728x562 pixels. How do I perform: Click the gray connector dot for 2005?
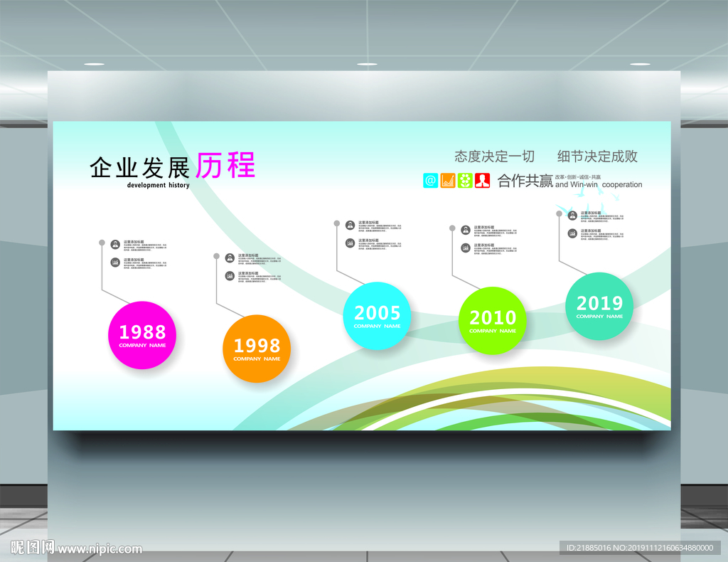click(336, 223)
